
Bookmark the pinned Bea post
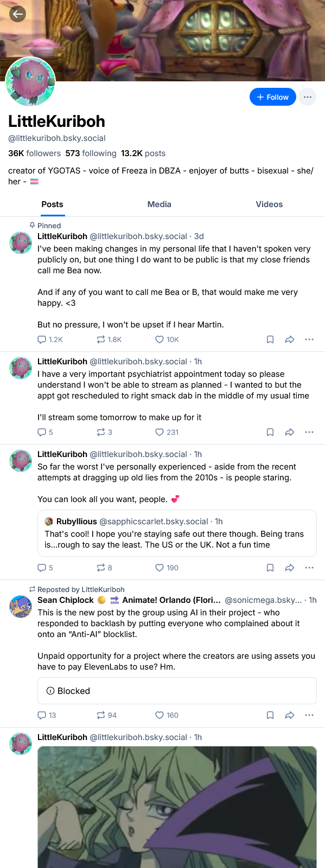point(270,339)
